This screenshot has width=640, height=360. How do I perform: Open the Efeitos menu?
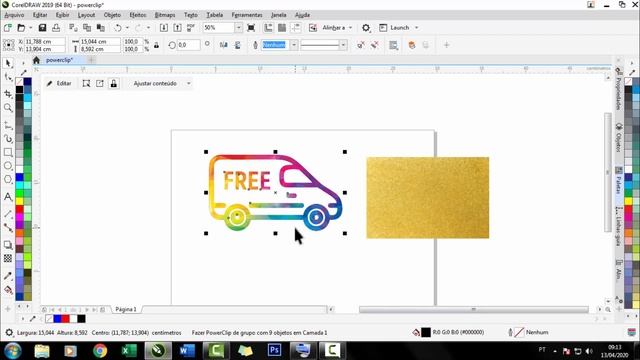(138, 15)
